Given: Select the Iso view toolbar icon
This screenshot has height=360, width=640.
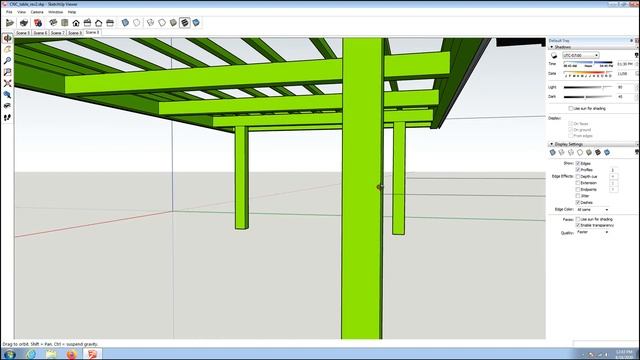Looking at the screenshot, I should tap(53, 23).
